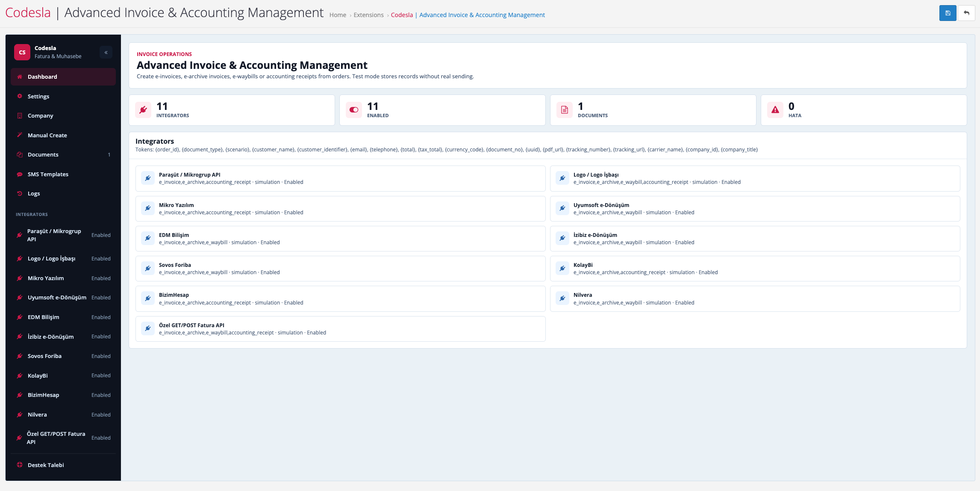
Task: Go to the Company menu item
Action: point(63,115)
